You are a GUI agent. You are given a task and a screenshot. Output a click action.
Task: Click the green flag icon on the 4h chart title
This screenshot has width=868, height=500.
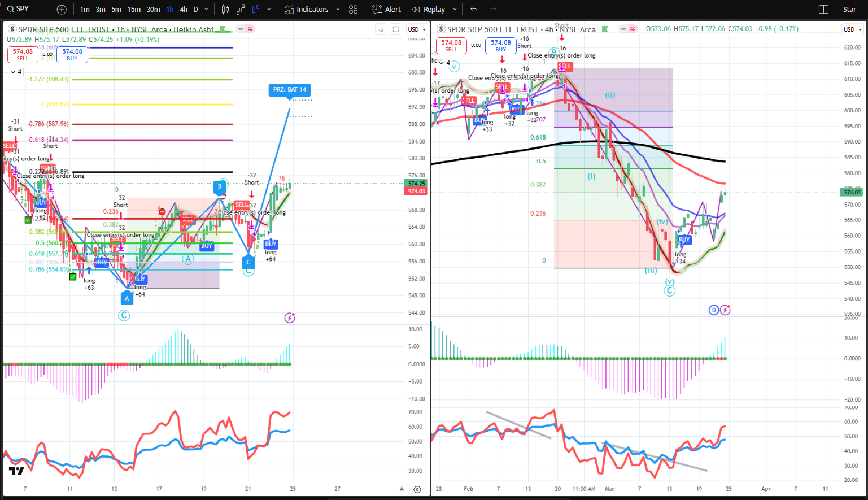coord(605,29)
